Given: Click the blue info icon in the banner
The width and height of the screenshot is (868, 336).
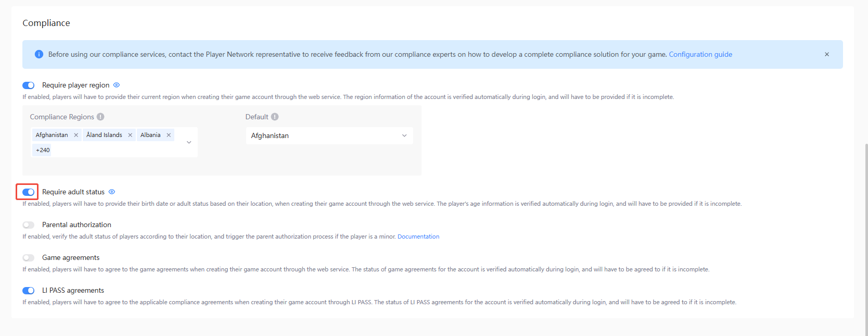Looking at the screenshot, I should click(39, 54).
